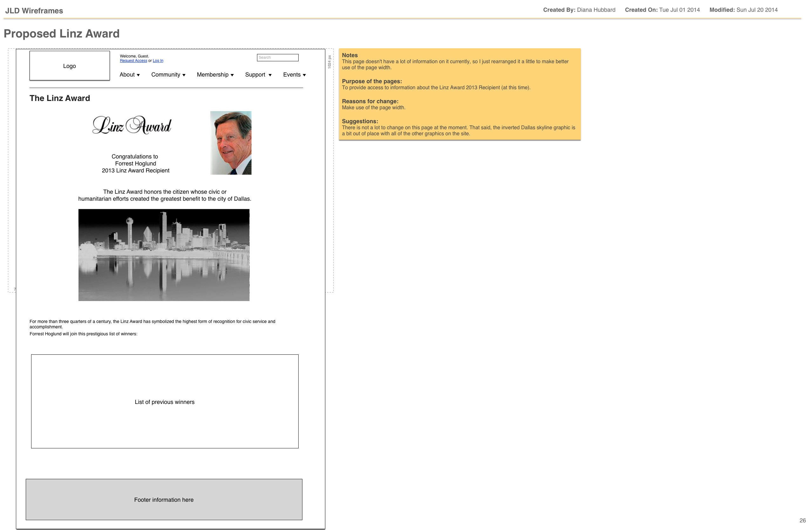
Task: Expand the arrow beside Events
Action: pos(304,75)
